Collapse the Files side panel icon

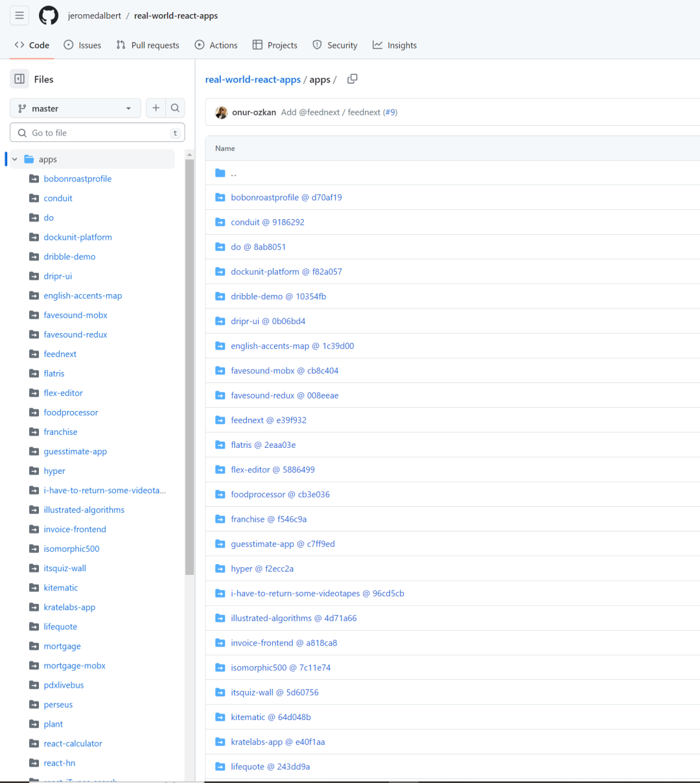[x=19, y=78]
